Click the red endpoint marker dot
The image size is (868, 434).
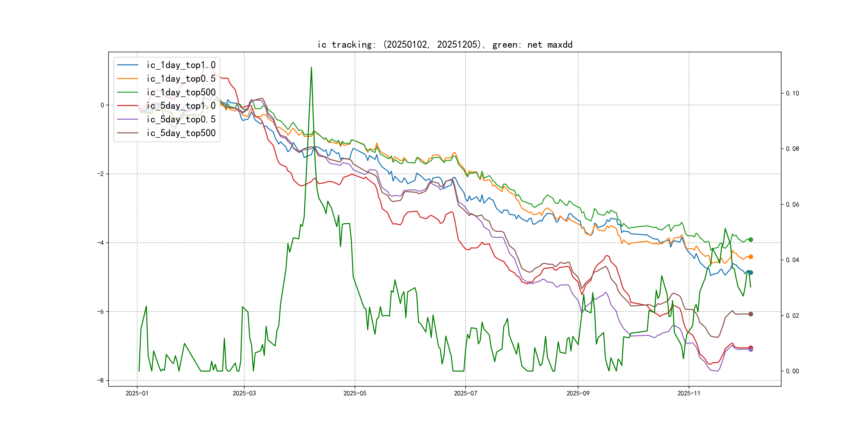click(750, 347)
